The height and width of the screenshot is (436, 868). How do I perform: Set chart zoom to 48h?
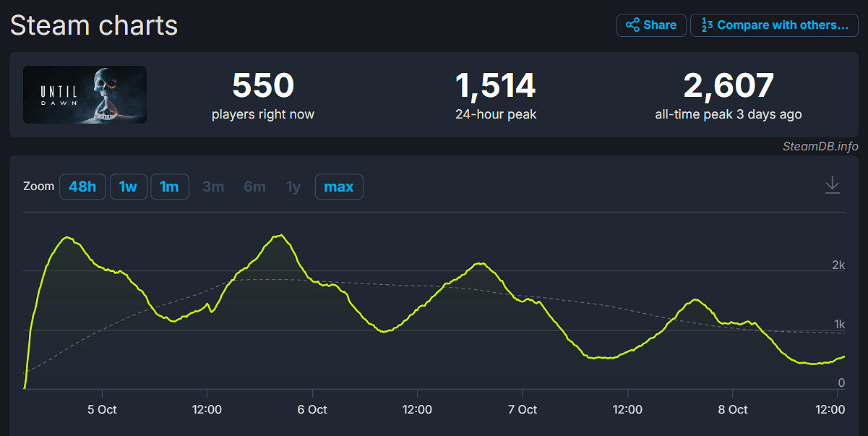coord(82,187)
